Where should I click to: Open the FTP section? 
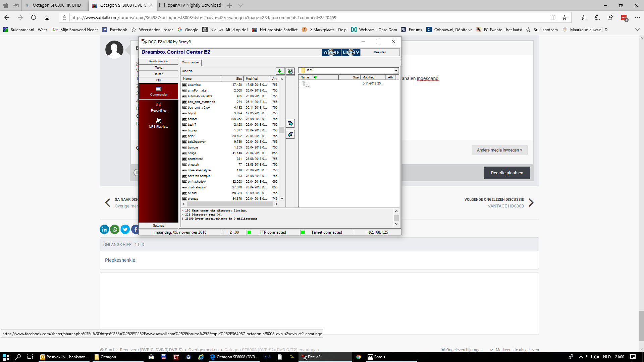[158, 80]
